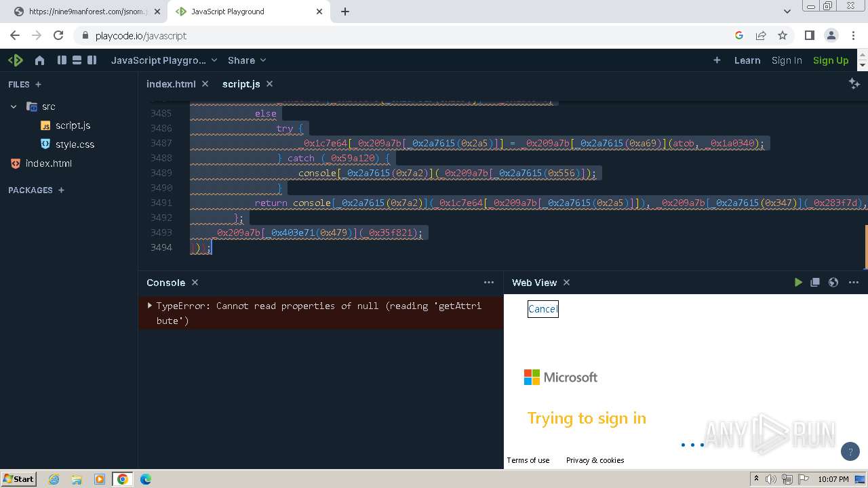
Task: Select the script.js editor tab
Action: (x=241, y=84)
